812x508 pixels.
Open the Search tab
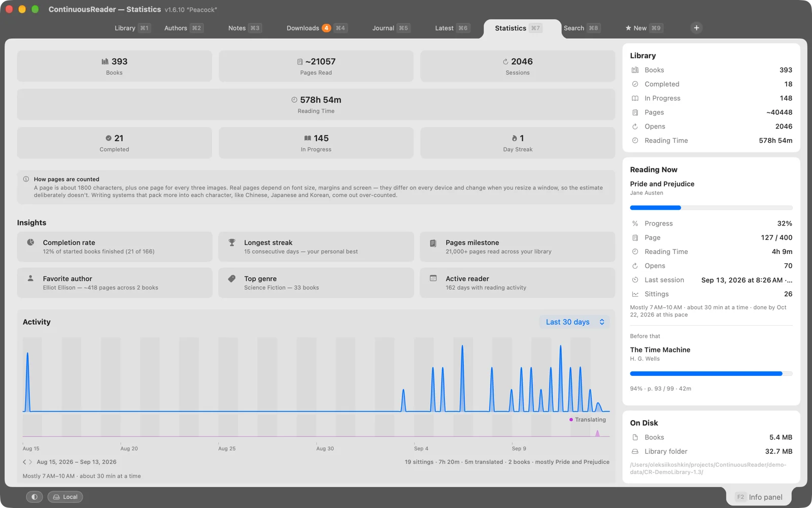(x=582, y=28)
